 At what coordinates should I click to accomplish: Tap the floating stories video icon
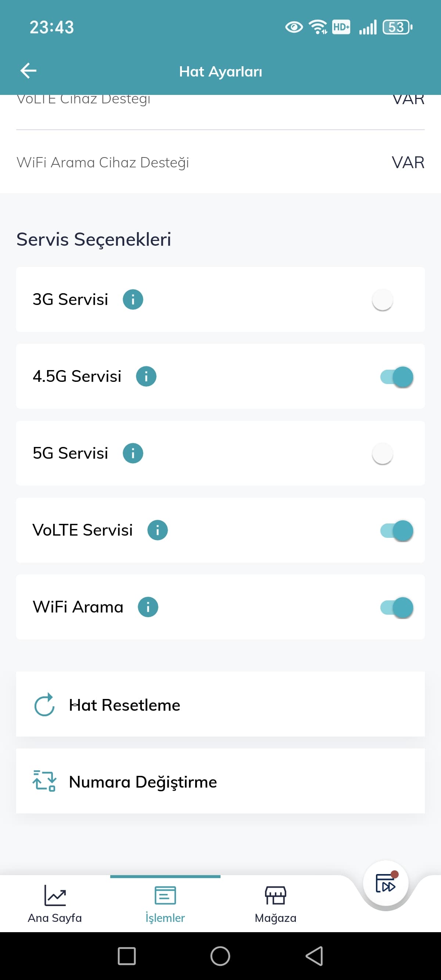[x=386, y=883]
